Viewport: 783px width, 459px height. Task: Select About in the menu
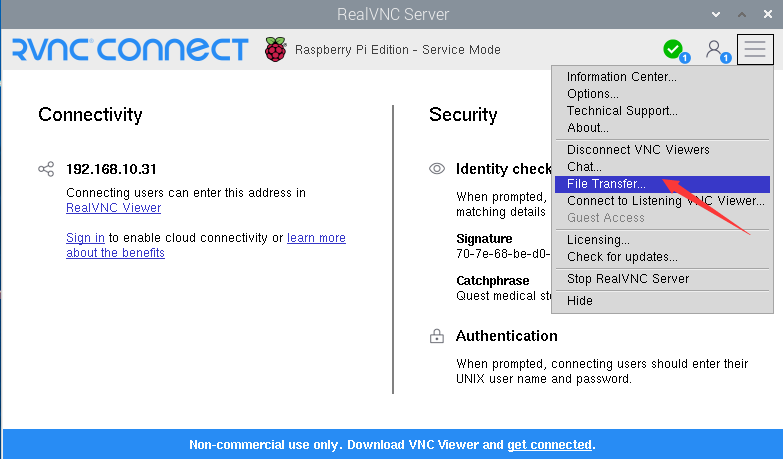(662, 127)
